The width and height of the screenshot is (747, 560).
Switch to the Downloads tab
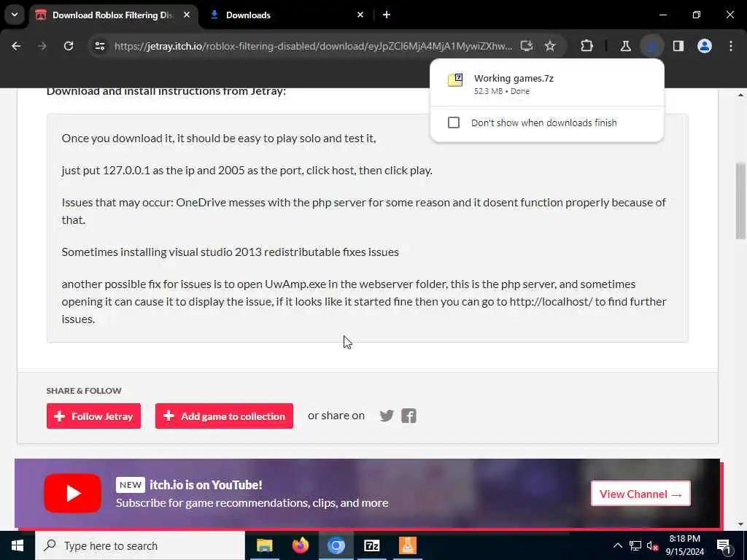point(248,15)
